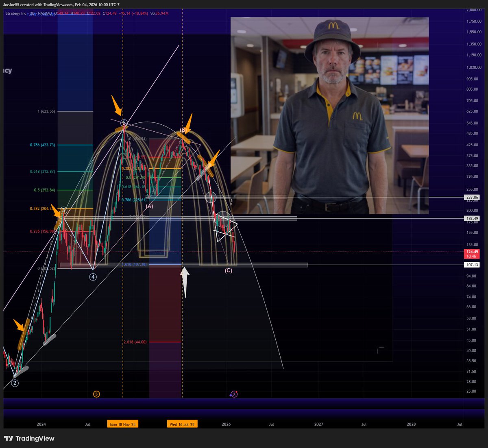The height and width of the screenshot is (448, 488).
Task: Click the 2024 label on the time axis
Action: (41, 424)
